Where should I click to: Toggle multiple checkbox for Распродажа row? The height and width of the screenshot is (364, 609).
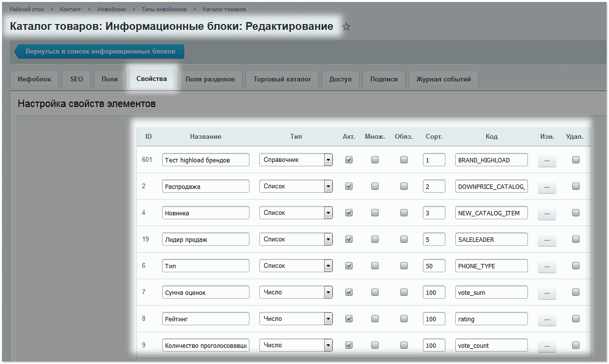click(x=375, y=186)
